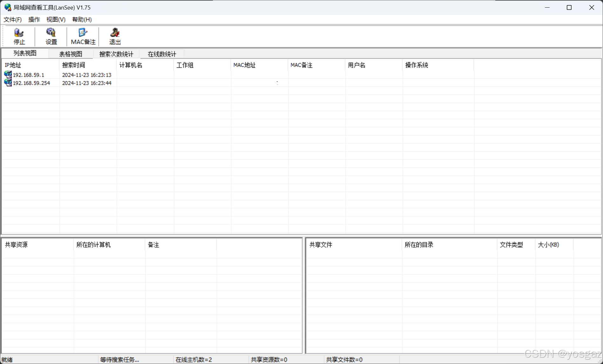The image size is (603, 364).
Task: Open the 帮助(H) menu
Action: tap(82, 19)
